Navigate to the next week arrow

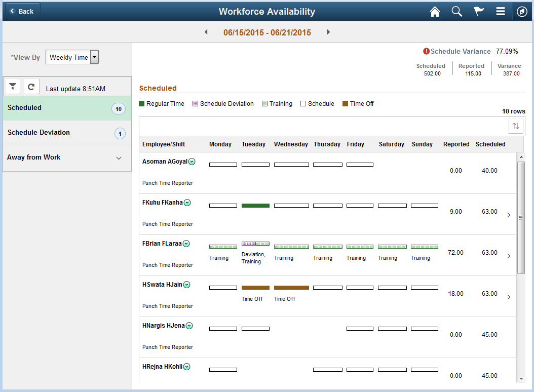pyautogui.click(x=328, y=31)
